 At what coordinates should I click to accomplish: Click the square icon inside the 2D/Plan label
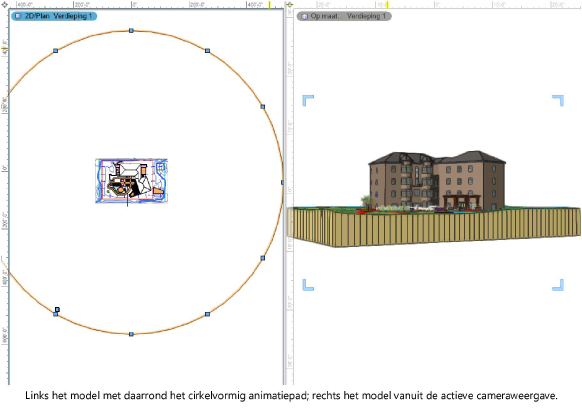tap(18, 16)
